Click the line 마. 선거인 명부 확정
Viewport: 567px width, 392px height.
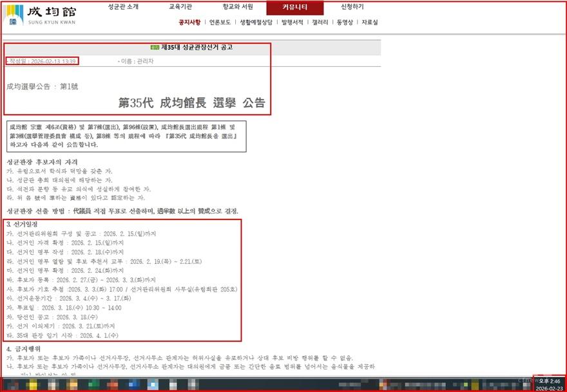click(x=66, y=270)
